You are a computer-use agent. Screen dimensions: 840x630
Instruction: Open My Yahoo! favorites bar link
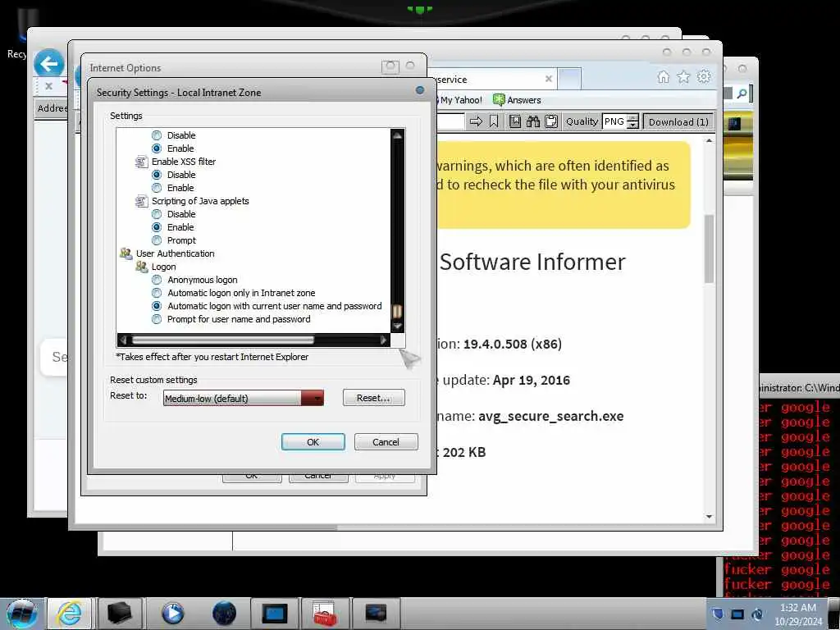coord(459,100)
